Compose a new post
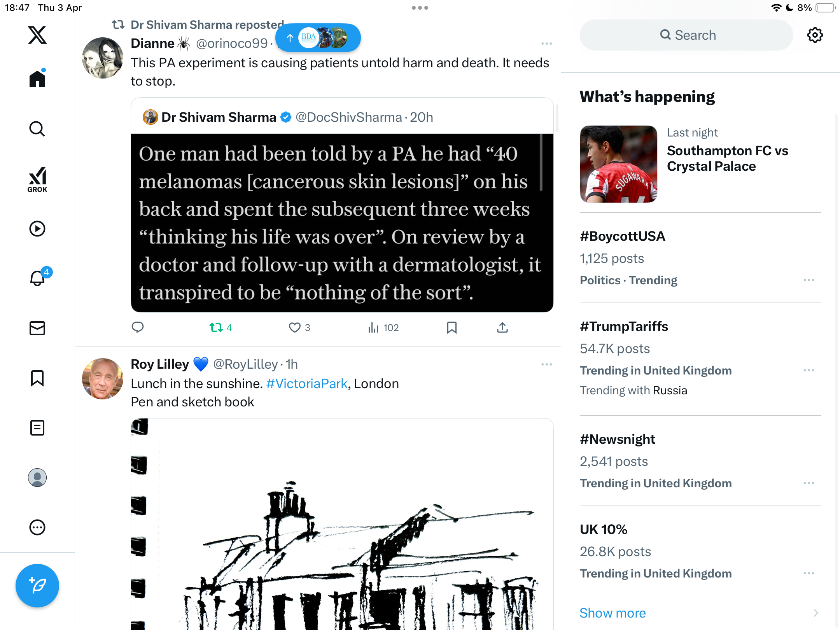Viewport: 840px width, 630px height. tap(37, 585)
